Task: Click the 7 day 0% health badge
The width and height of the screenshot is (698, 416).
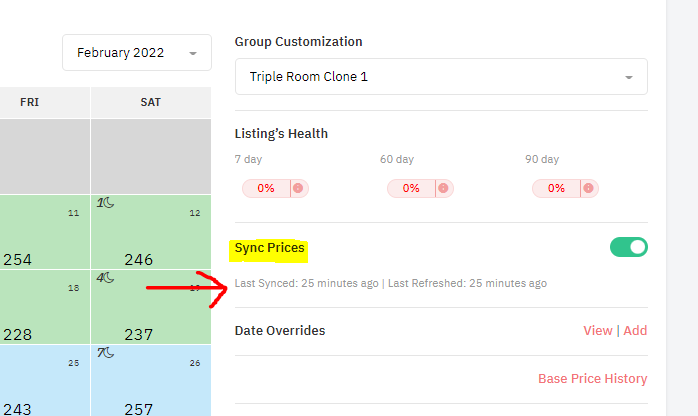Action: pos(267,188)
